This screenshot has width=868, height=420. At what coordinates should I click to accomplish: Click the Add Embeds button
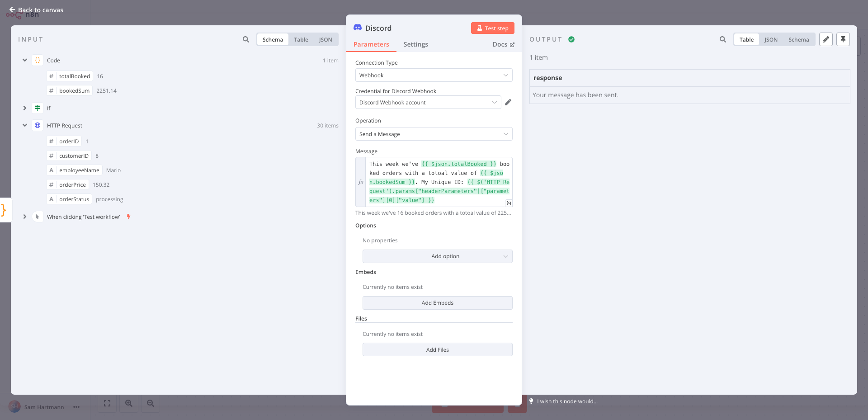(437, 303)
